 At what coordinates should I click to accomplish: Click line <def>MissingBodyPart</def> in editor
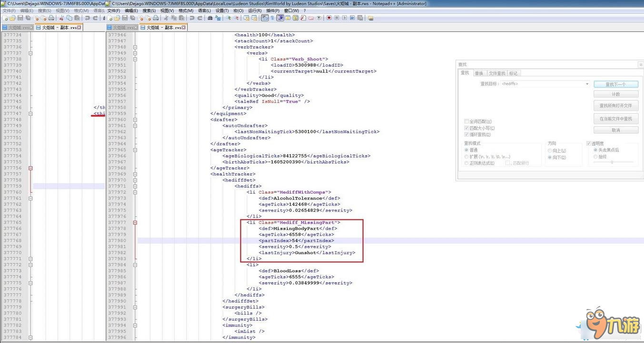(x=298, y=228)
